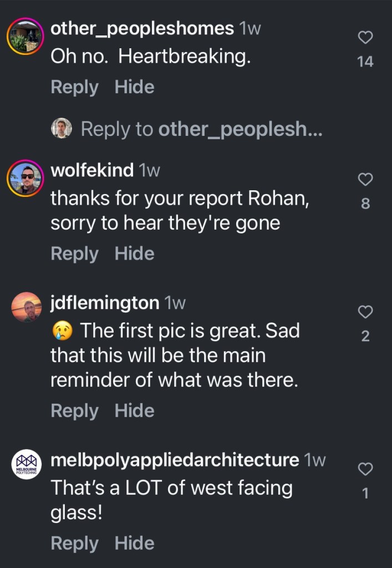Like wolfekind's comment with the heart
Screen dimensions: 392x568
click(365, 179)
